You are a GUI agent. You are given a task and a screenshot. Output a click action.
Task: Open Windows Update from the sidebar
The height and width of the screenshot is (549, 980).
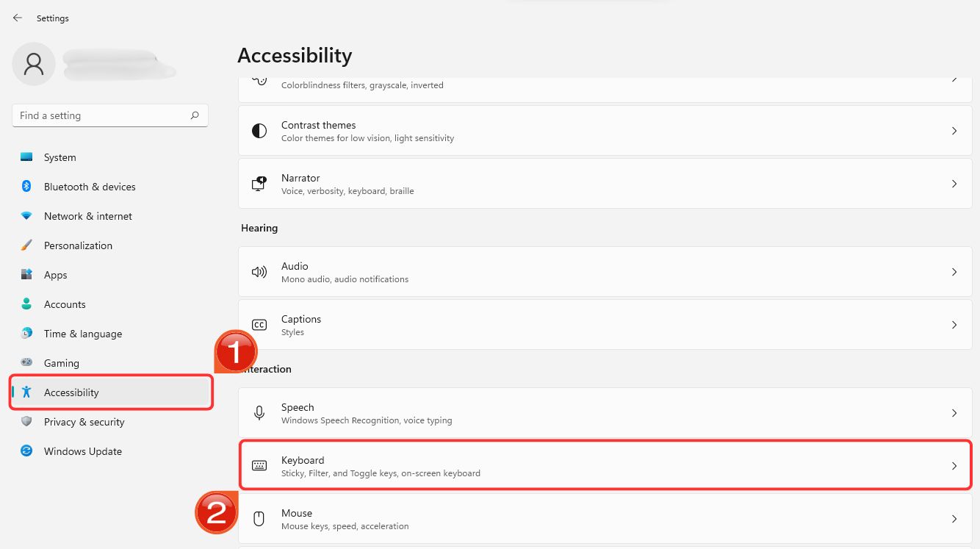click(x=26, y=451)
